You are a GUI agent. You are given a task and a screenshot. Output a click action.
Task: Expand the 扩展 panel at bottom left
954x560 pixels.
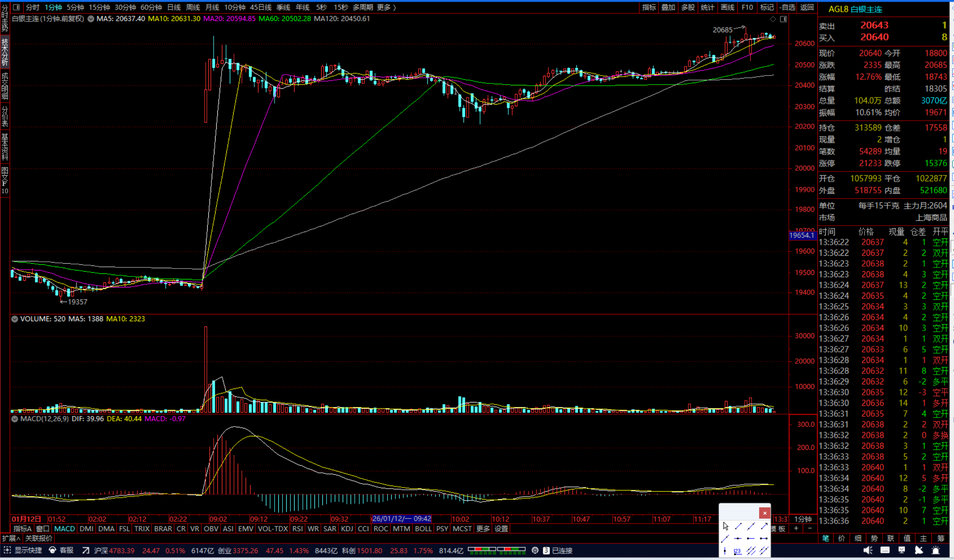11,538
